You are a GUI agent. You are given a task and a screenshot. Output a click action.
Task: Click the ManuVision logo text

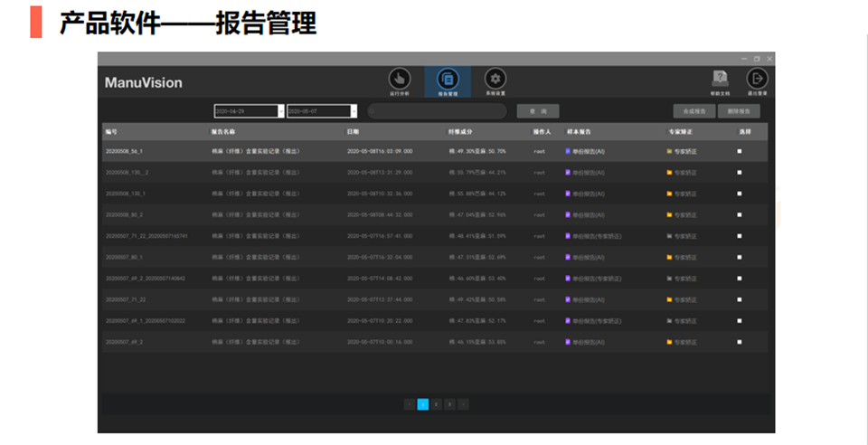pyautogui.click(x=144, y=83)
